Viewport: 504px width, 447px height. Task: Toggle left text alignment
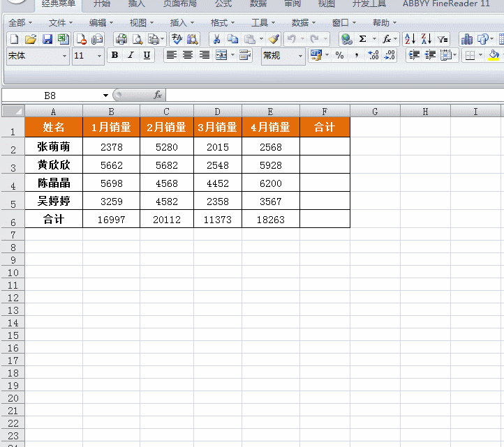tap(171, 56)
